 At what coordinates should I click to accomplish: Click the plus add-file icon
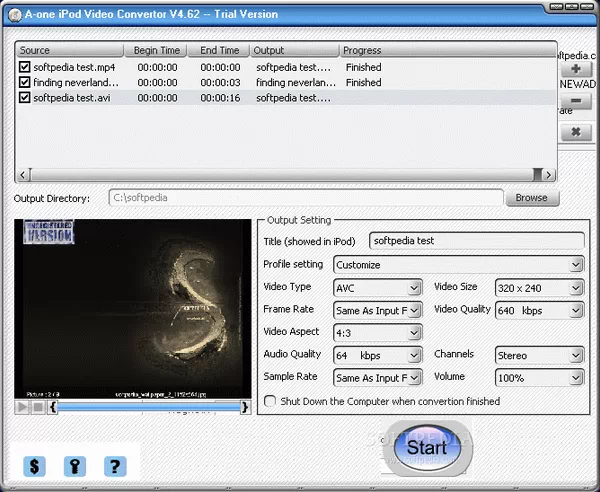pyautogui.click(x=576, y=69)
